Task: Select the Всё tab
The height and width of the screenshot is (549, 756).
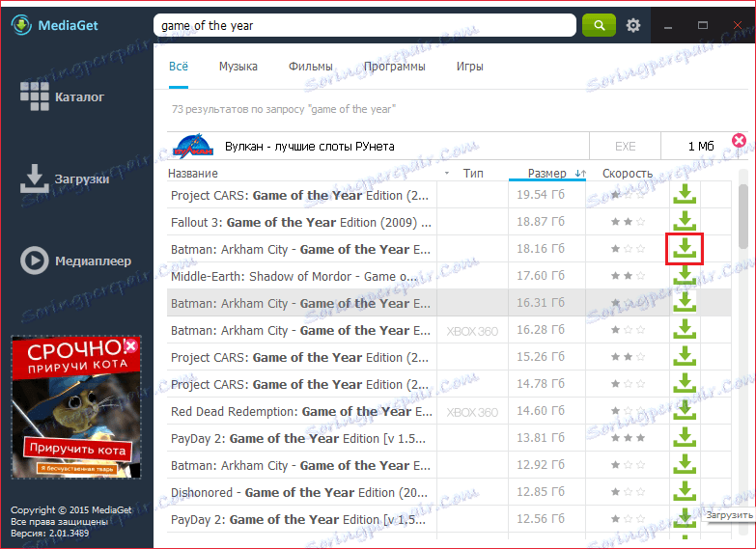Action: (179, 67)
